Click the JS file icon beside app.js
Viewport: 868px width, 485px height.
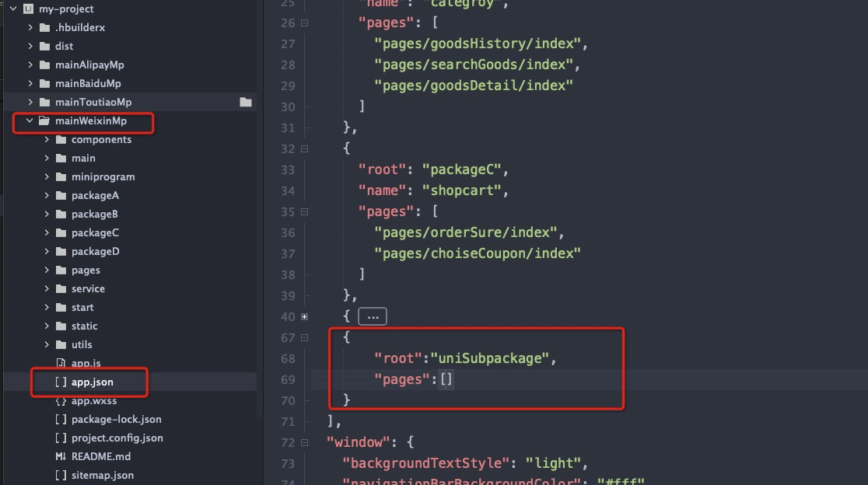[x=61, y=363]
